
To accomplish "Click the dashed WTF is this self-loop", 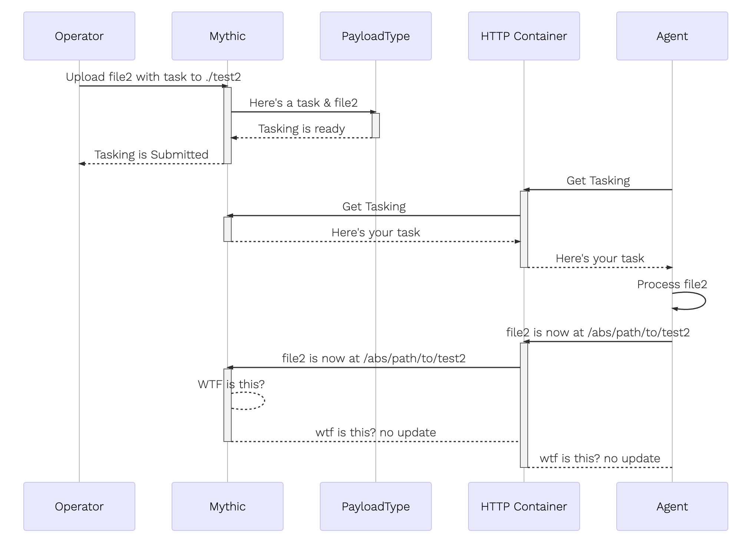I will [x=248, y=401].
